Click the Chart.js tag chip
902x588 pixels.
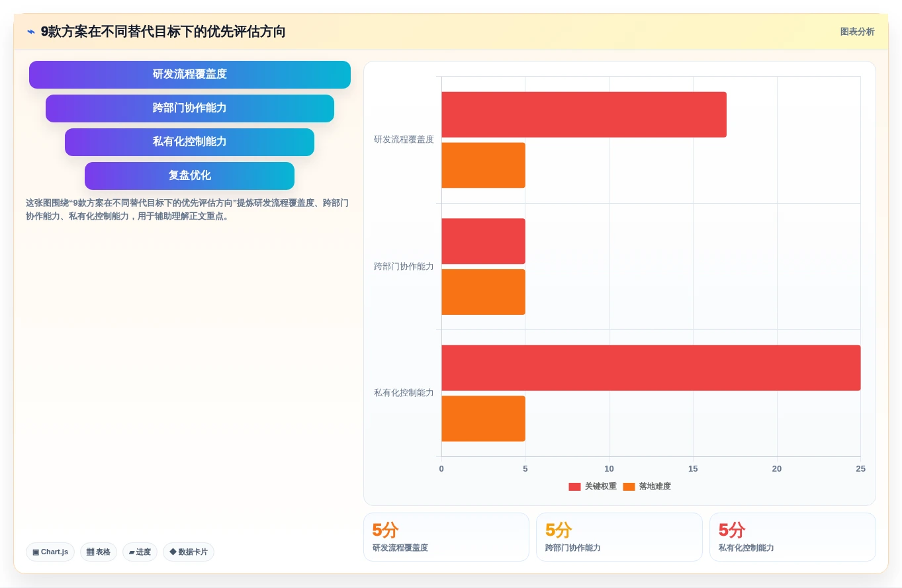(x=50, y=552)
